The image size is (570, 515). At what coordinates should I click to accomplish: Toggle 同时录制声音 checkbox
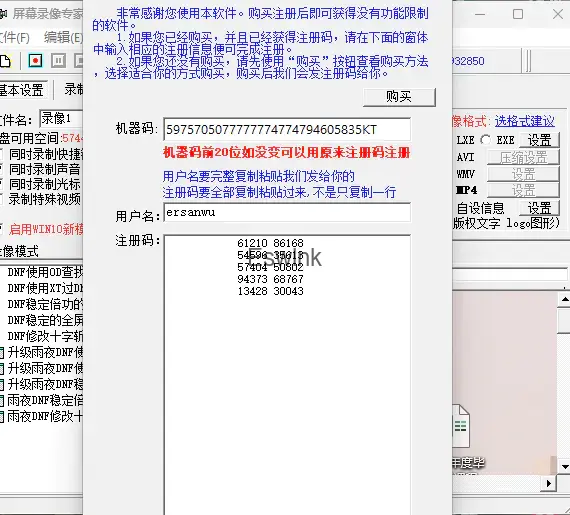pos(1,169)
